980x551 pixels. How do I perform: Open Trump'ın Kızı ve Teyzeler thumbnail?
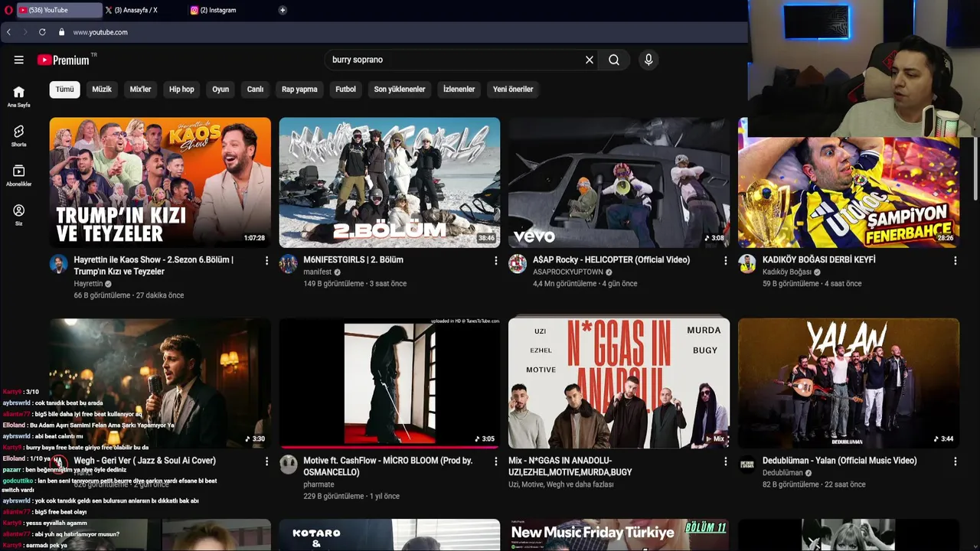(160, 182)
